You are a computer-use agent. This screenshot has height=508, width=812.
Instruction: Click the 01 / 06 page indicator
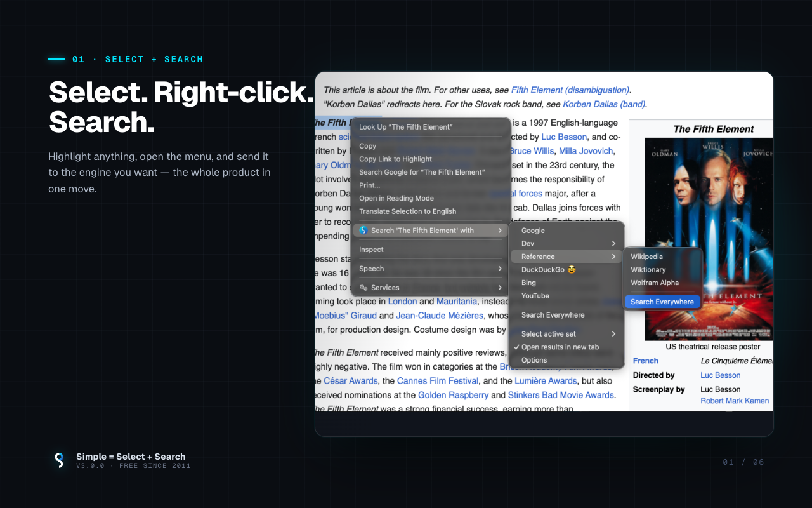tap(743, 462)
